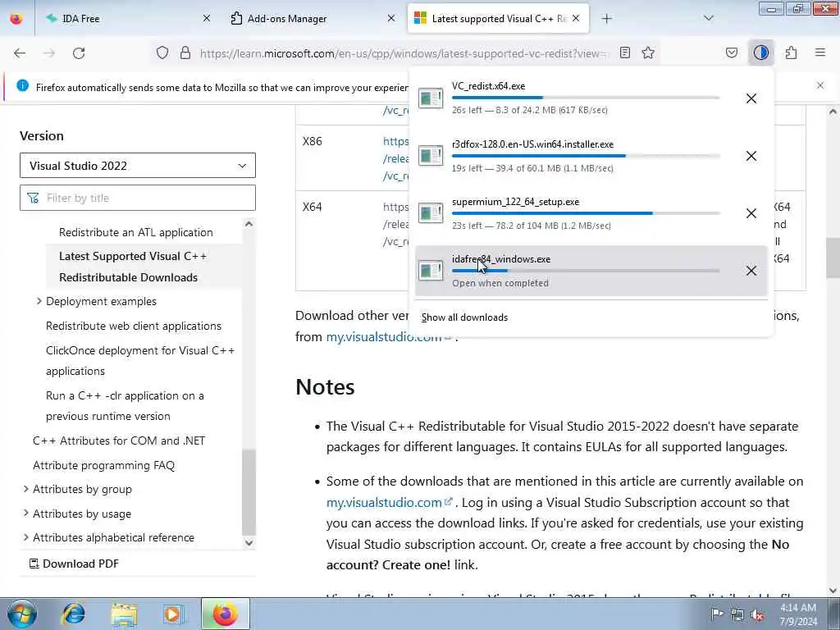Bookmark this page with the star icon

[648, 52]
